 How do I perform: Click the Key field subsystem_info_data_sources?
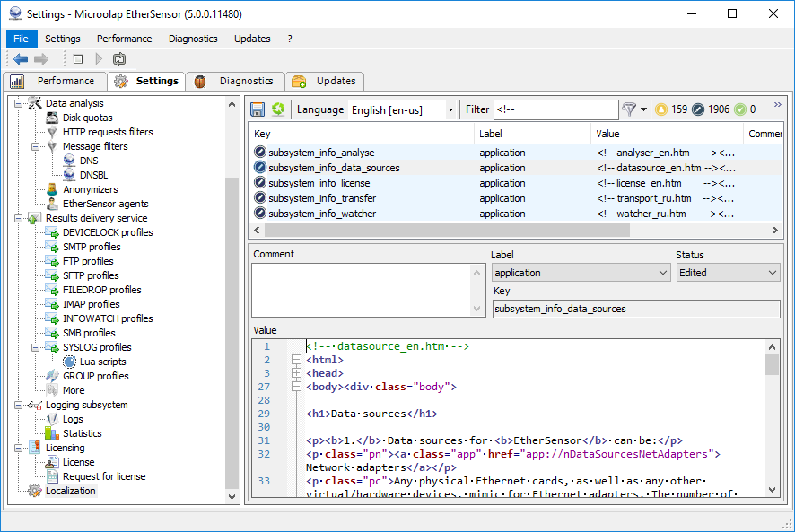(x=636, y=309)
